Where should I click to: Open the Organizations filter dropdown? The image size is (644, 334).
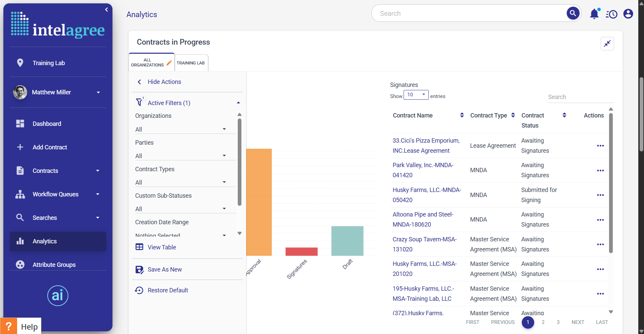pyautogui.click(x=181, y=129)
